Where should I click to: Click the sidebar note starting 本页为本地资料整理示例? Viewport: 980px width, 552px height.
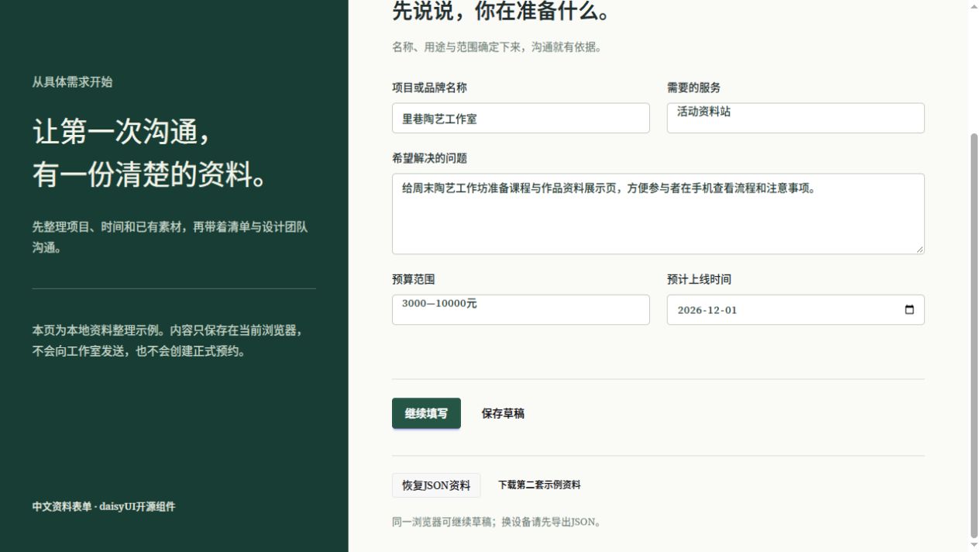click(x=168, y=340)
